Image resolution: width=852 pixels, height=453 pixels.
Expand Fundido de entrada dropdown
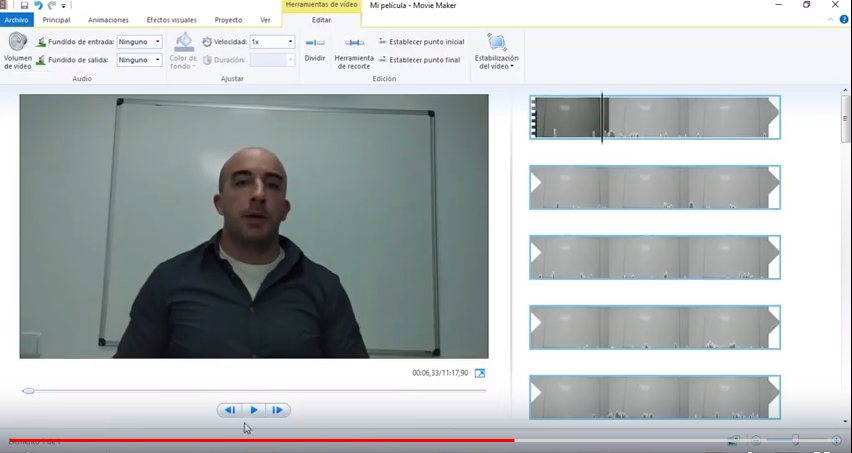[x=157, y=42]
